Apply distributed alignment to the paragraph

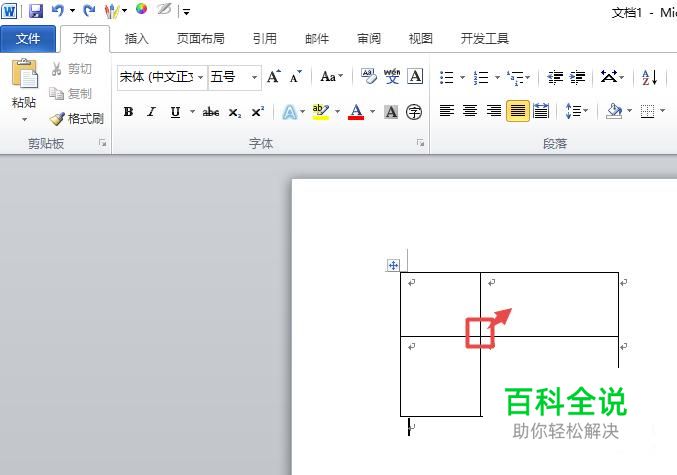(541, 111)
